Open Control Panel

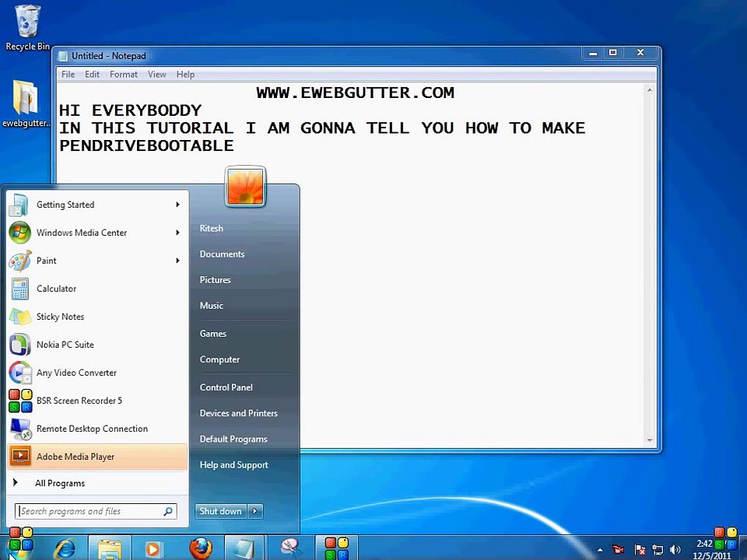click(226, 387)
